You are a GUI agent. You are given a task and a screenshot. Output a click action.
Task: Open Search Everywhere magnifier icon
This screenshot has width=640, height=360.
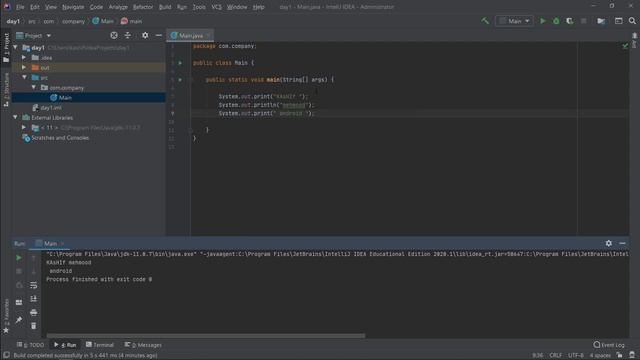click(632, 21)
